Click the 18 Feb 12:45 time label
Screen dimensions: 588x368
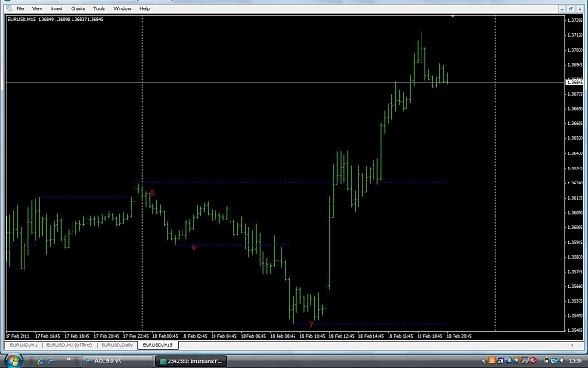(342, 336)
